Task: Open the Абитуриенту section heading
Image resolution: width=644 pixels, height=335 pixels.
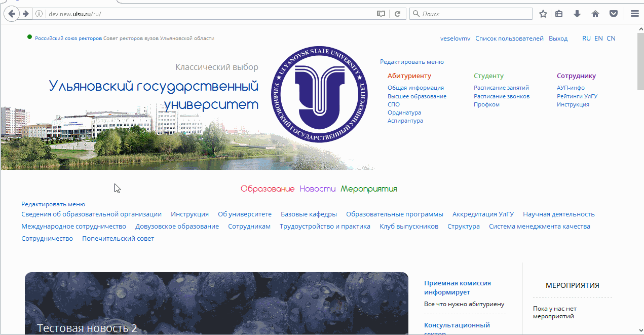Action: tap(409, 76)
